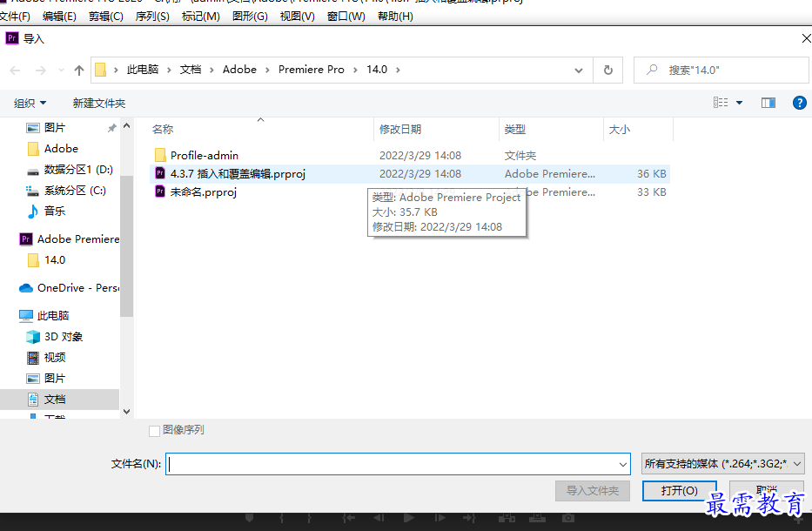Refresh the 14.0 folder listing
This screenshot has height=531, width=812.
pyautogui.click(x=608, y=70)
